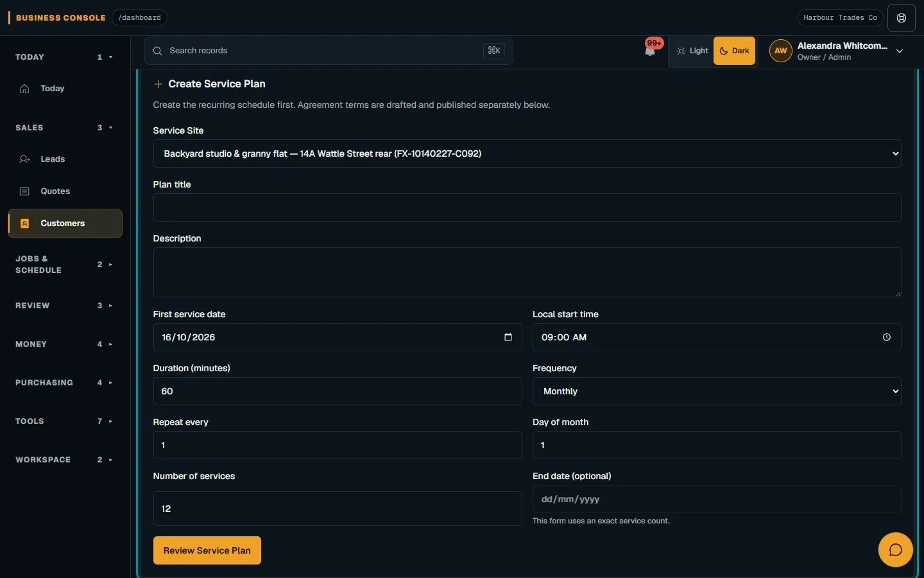Screen dimensions: 924x578
Task: Click the Description text area
Action: (527, 272)
